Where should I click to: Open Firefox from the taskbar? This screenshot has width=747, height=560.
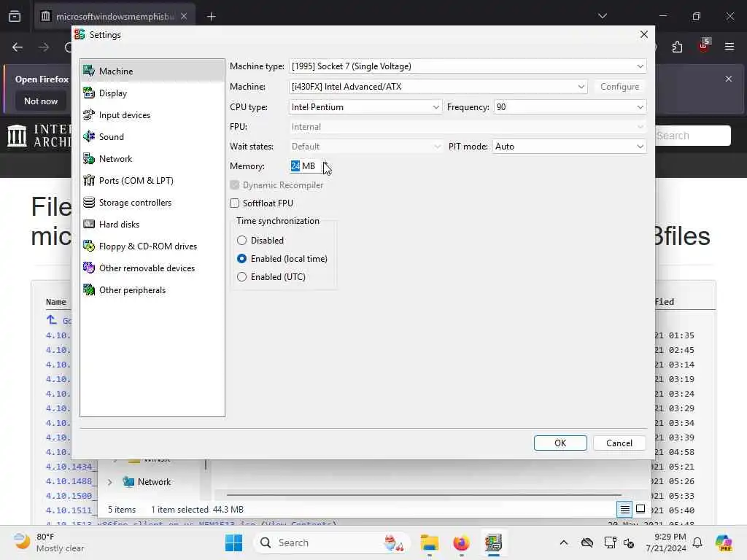click(461, 542)
